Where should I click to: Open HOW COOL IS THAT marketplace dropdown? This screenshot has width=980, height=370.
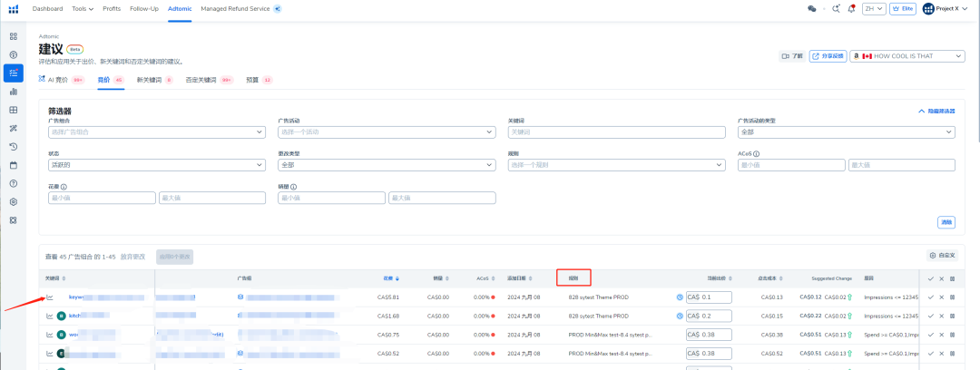click(x=907, y=56)
